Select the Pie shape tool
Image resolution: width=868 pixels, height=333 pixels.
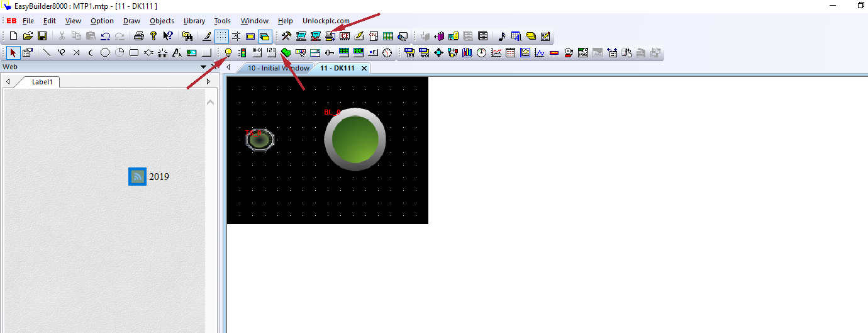[120, 52]
